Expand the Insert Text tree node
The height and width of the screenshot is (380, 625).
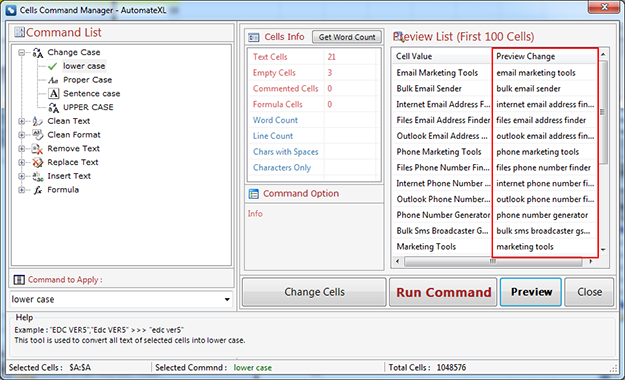click(x=22, y=176)
